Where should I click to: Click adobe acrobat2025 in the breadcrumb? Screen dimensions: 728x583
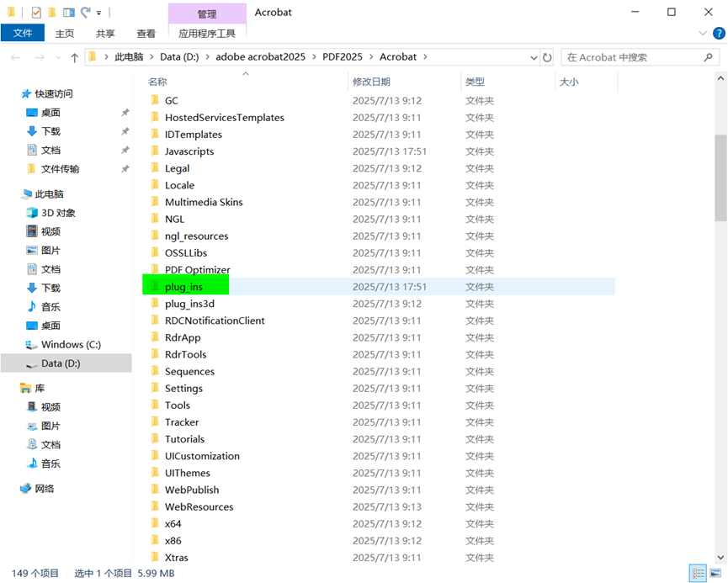point(260,57)
